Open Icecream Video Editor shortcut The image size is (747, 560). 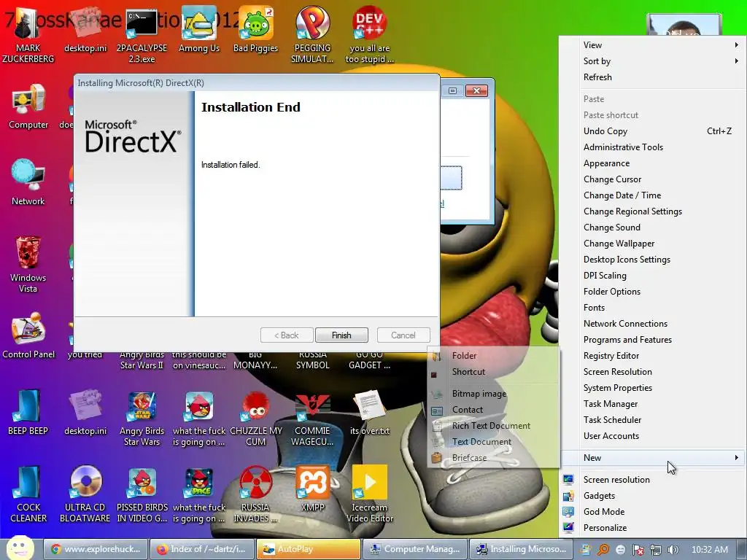point(369,494)
